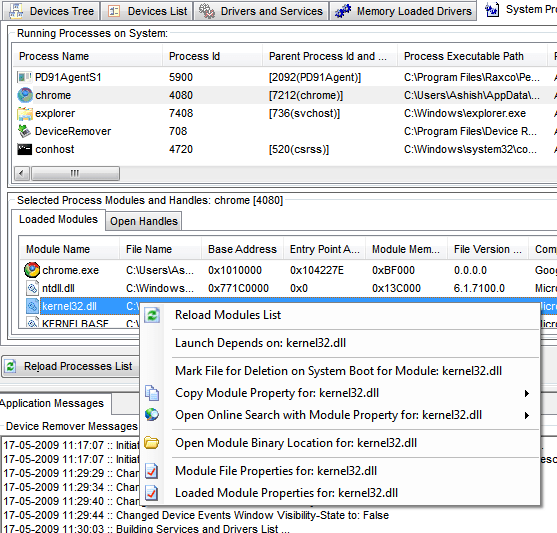Click the DeviceRemover process icon
557x533 pixels.
(25, 131)
